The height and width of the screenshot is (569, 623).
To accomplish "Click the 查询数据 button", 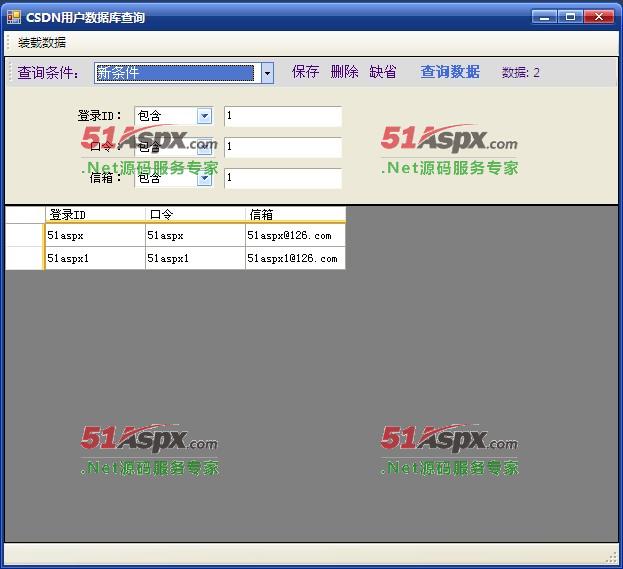I will pos(450,72).
